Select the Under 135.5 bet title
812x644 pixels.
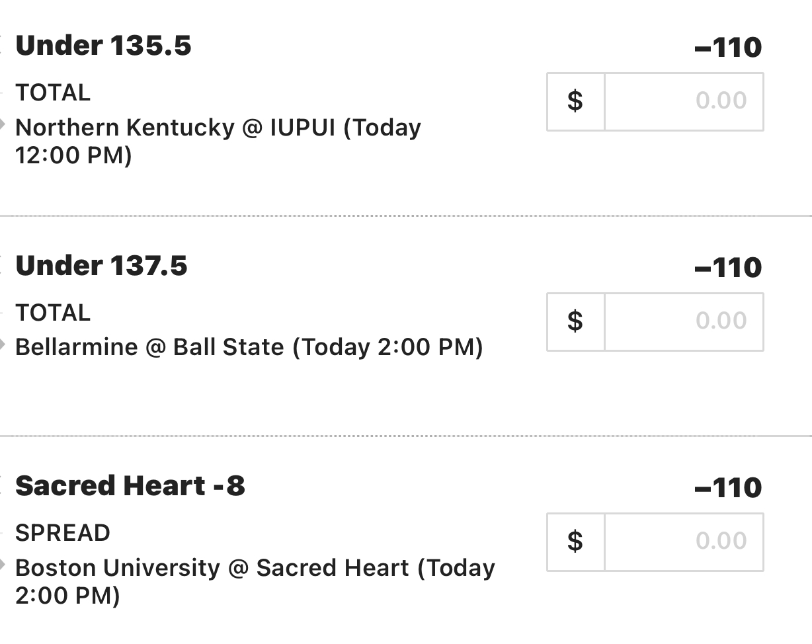coord(103,46)
